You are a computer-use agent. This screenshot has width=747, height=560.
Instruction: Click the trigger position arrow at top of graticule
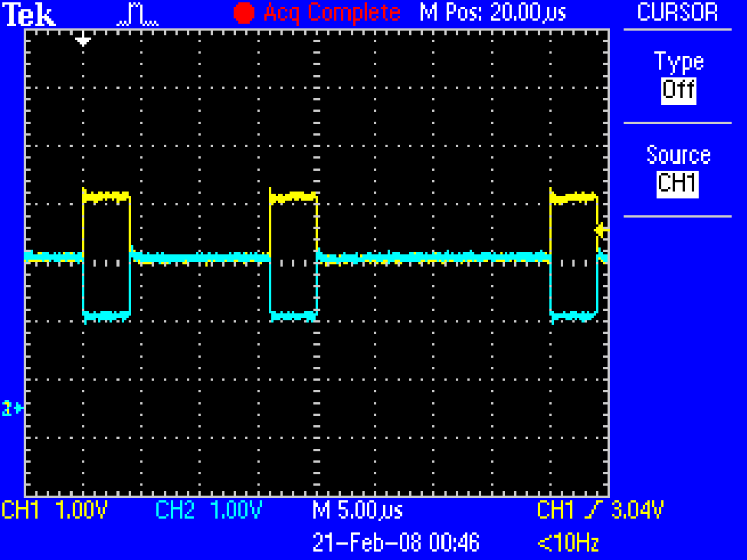[x=84, y=40]
